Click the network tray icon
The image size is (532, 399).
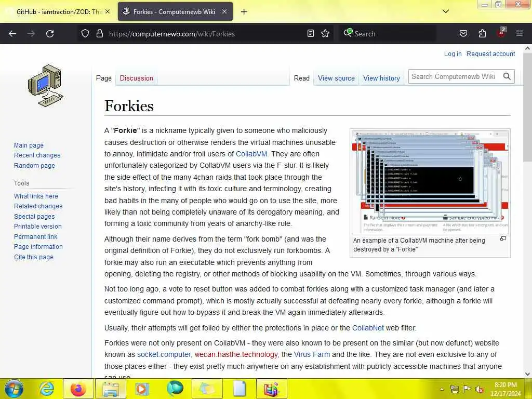[455, 390]
